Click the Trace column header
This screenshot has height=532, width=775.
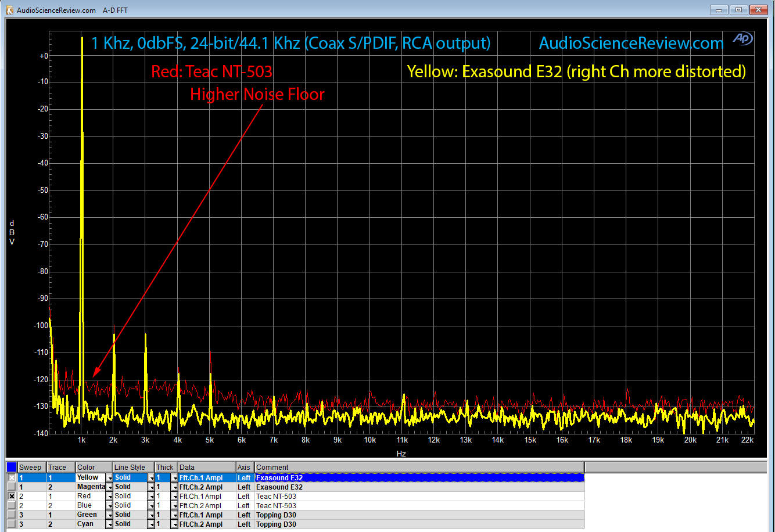(x=61, y=468)
